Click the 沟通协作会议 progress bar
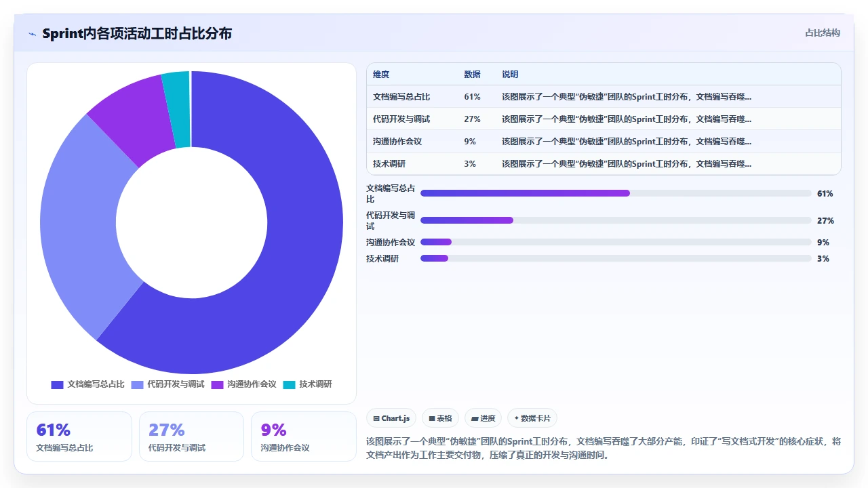This screenshot has height=488, width=868. [x=616, y=242]
